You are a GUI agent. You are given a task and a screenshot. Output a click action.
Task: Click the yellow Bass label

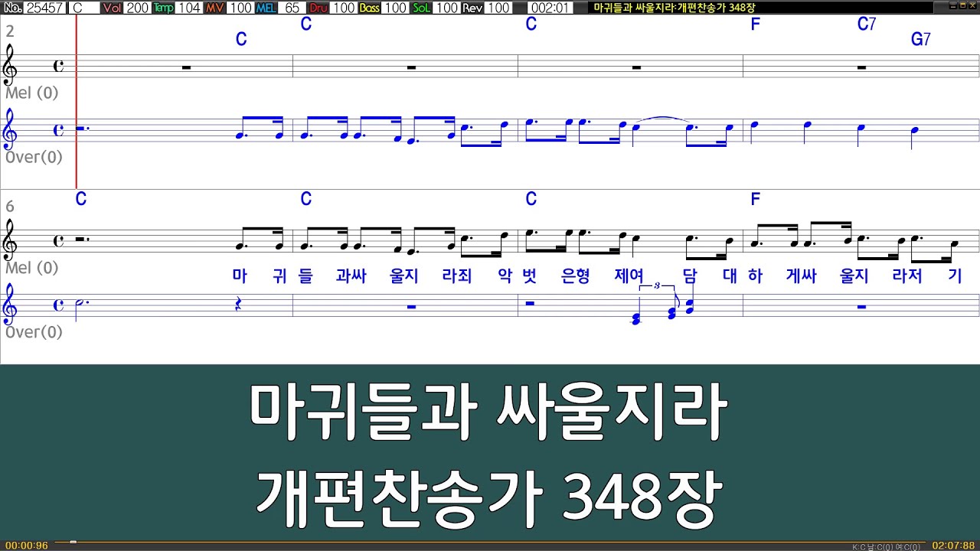coord(370,8)
